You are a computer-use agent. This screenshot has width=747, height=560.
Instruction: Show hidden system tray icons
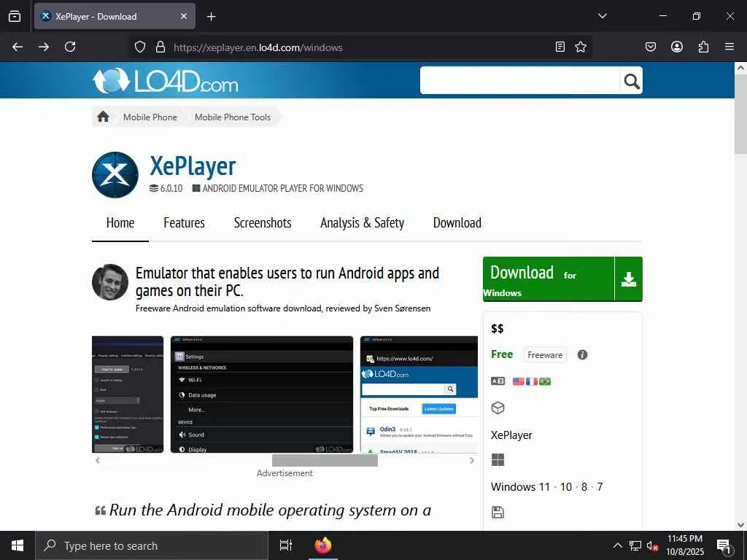617,545
